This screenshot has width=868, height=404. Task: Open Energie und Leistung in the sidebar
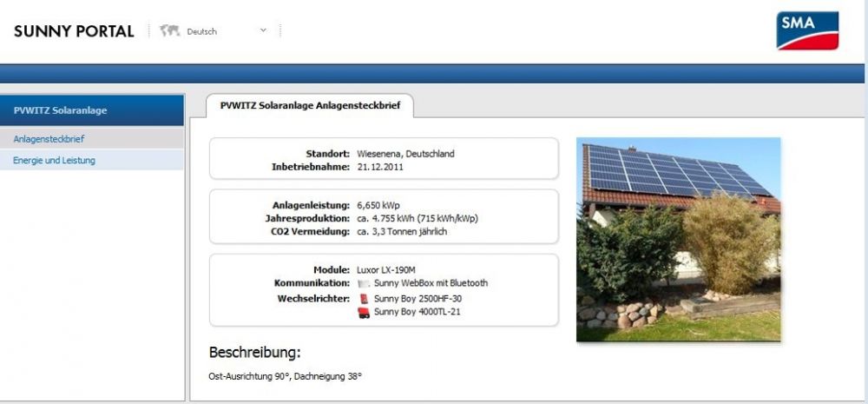pyautogui.click(x=92, y=160)
